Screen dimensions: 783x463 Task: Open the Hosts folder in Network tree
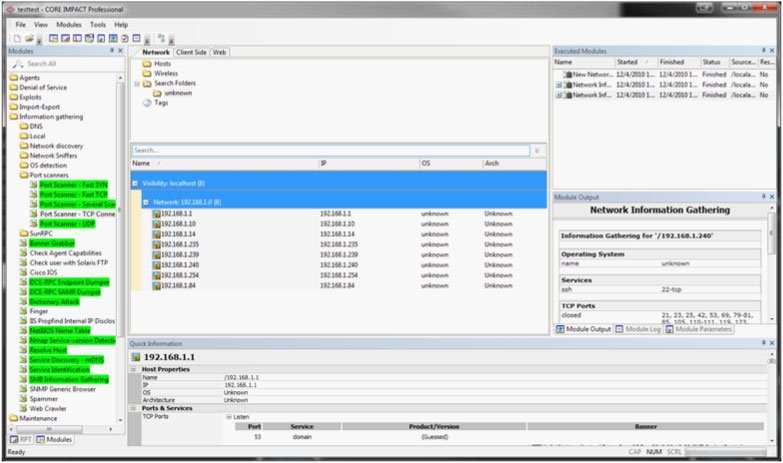click(162, 64)
